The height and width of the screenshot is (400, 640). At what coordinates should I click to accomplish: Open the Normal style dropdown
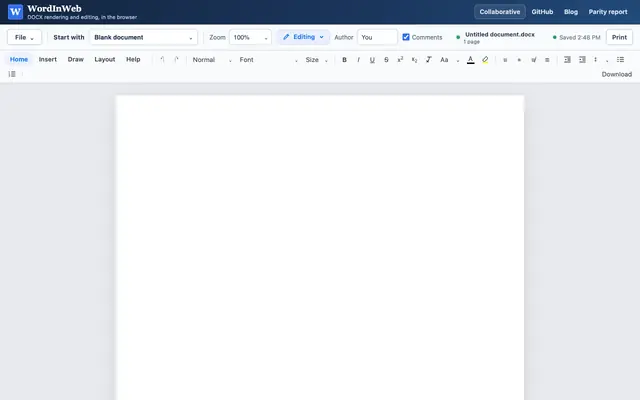(212, 60)
